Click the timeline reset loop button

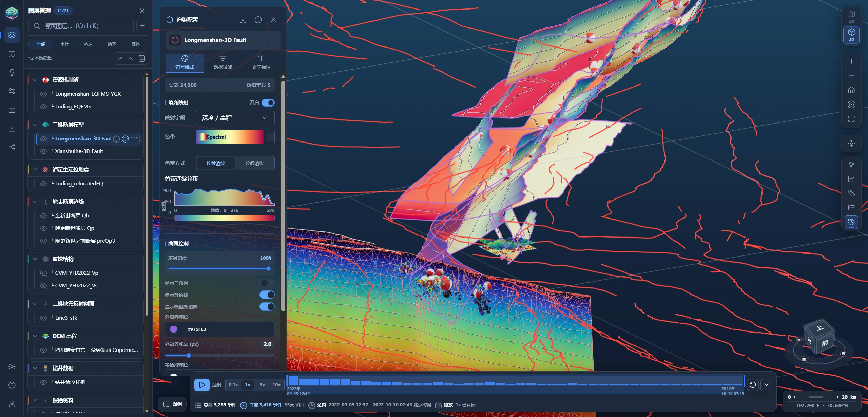pyautogui.click(x=752, y=385)
